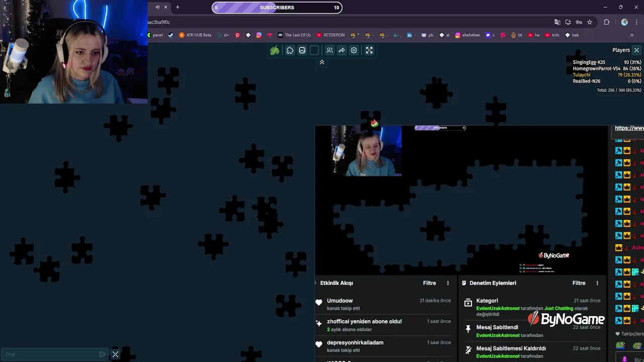Viewport: 644px width, 362px height.
Task: Close the chat box with X icon
Action: (x=115, y=354)
